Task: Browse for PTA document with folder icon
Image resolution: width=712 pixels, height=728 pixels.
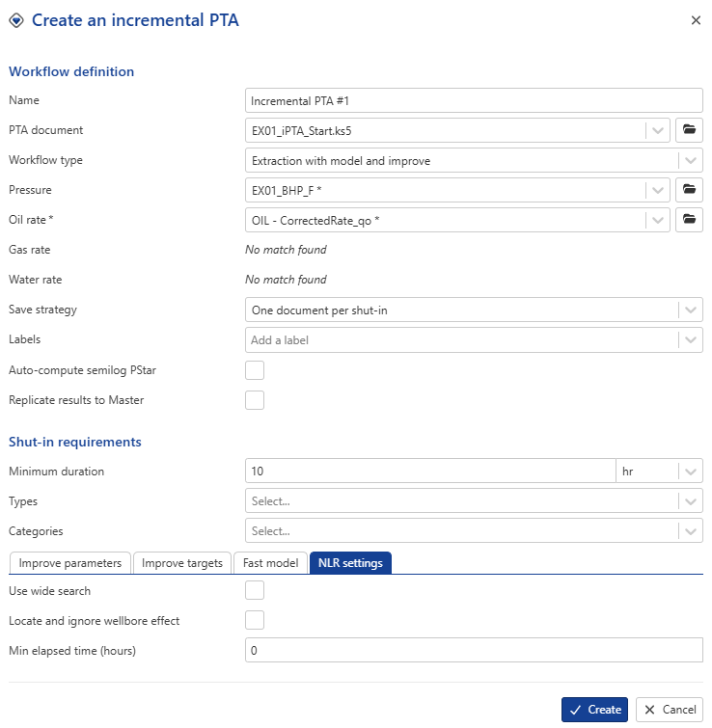Action: 689,130
